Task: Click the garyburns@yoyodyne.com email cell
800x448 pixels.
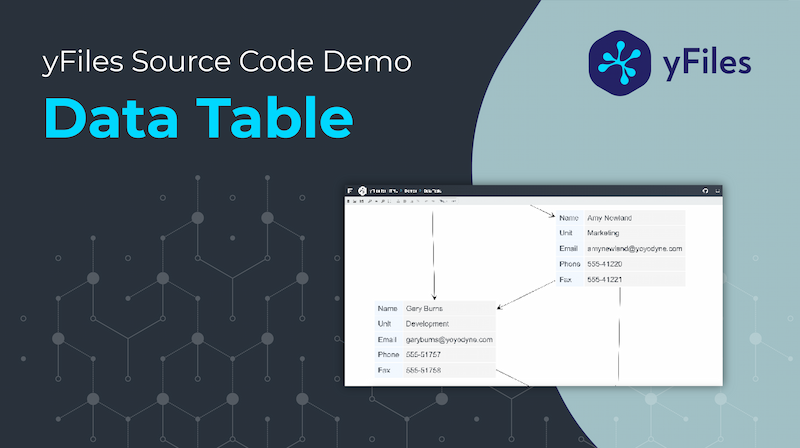Action: coord(449,339)
